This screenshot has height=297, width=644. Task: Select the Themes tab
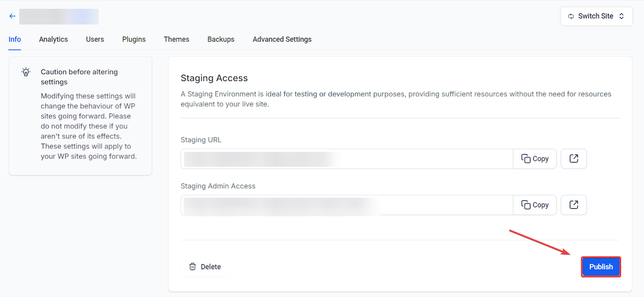(x=176, y=39)
